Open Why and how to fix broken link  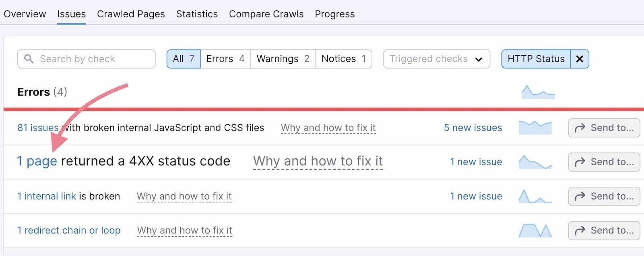tap(184, 196)
